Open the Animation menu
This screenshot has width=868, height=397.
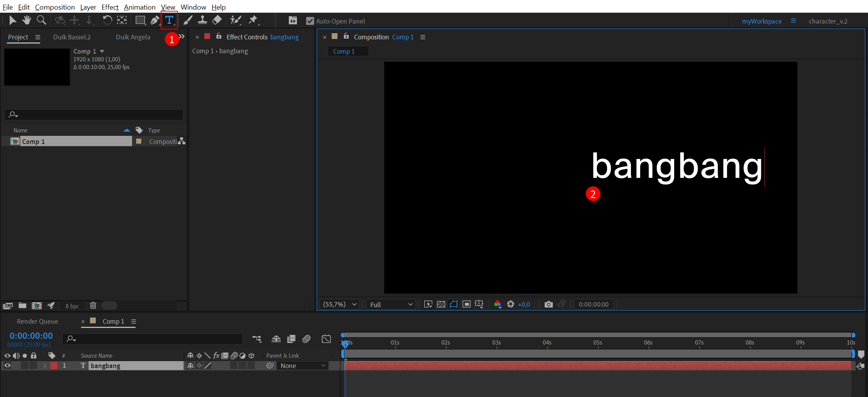(x=139, y=7)
